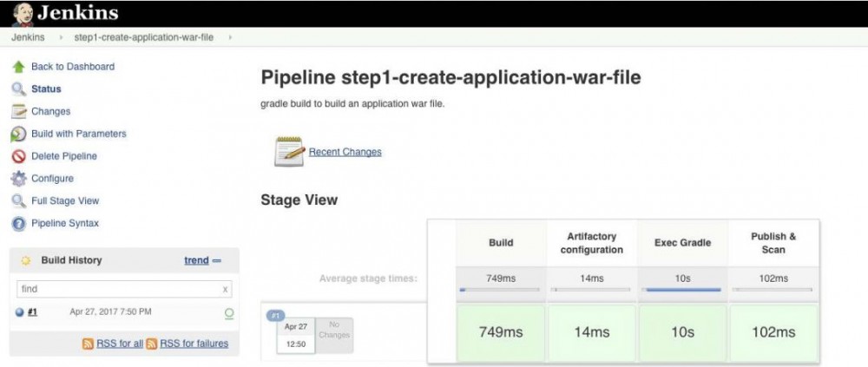
Task: Click the blue status ball for build #1
Action: (20, 312)
